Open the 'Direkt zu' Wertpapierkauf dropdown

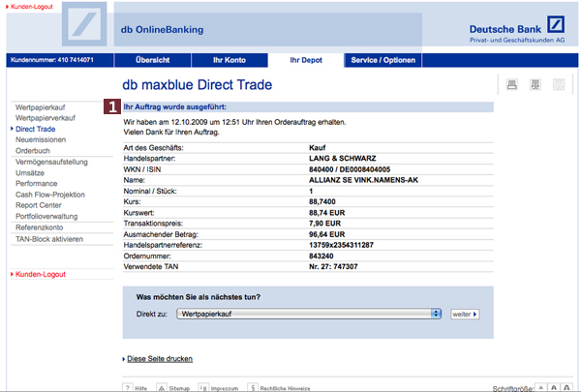pos(311,314)
